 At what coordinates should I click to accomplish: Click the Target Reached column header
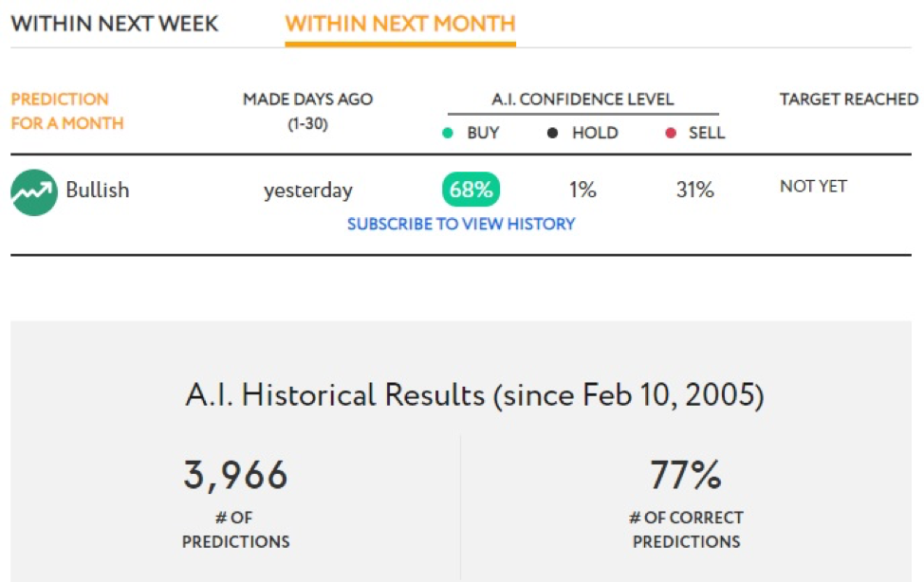tap(848, 99)
